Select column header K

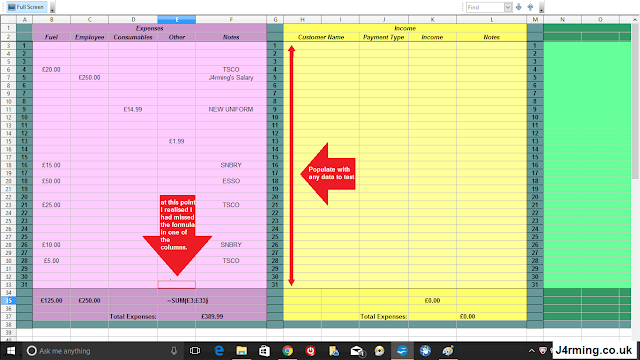(432, 20)
